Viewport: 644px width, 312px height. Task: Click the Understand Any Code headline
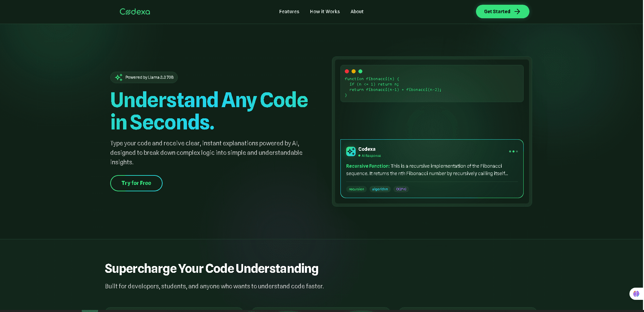(x=209, y=111)
